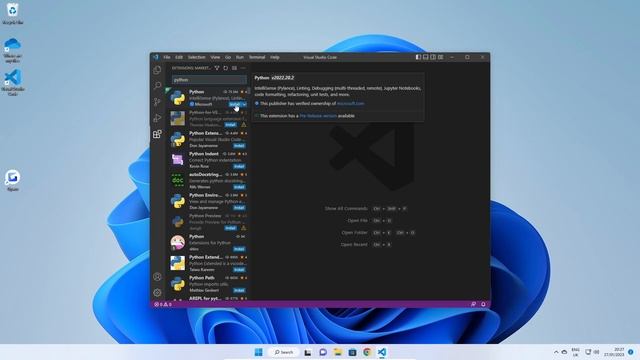640x360 pixels.
Task: Toggle the bottom panel layout icon
Action: (x=426, y=57)
